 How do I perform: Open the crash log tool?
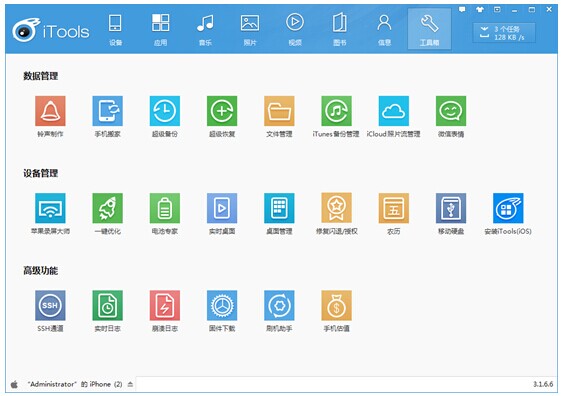[165, 305]
